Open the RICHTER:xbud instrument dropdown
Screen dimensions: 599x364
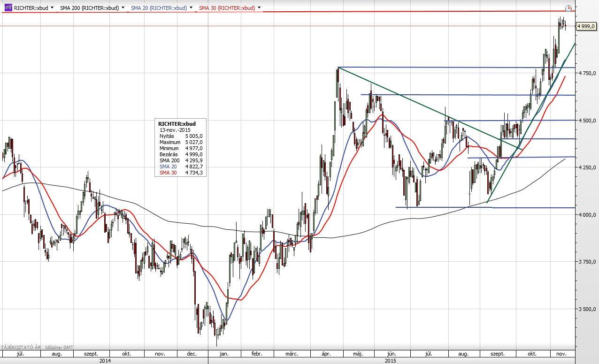pos(52,8)
